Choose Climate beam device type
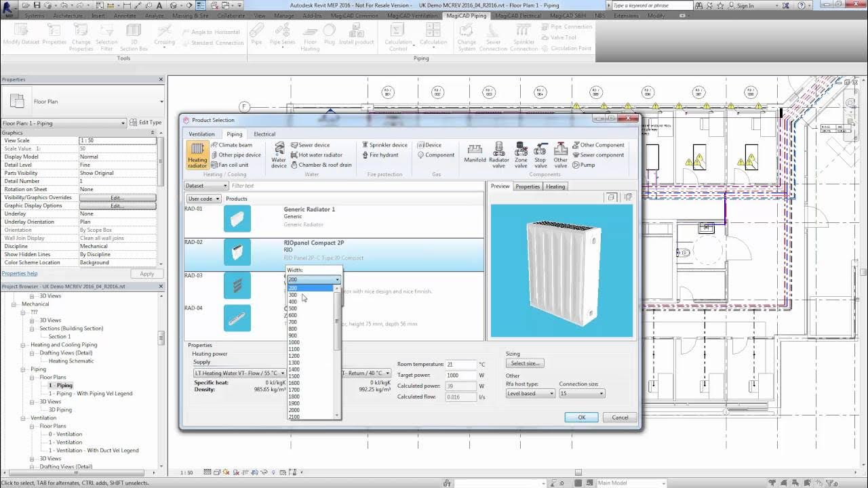The image size is (868, 488). click(x=231, y=145)
